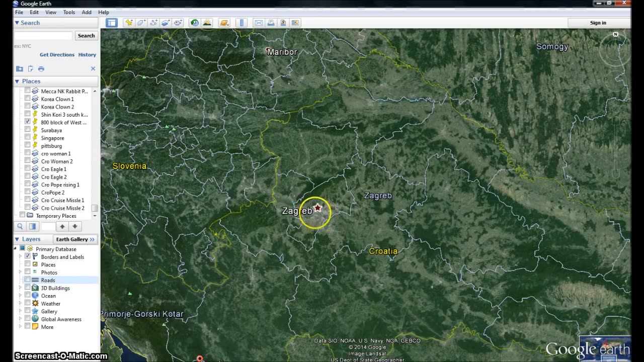View in Google Maps icon
Viewport: 644px width, 362px height.
pos(295,23)
